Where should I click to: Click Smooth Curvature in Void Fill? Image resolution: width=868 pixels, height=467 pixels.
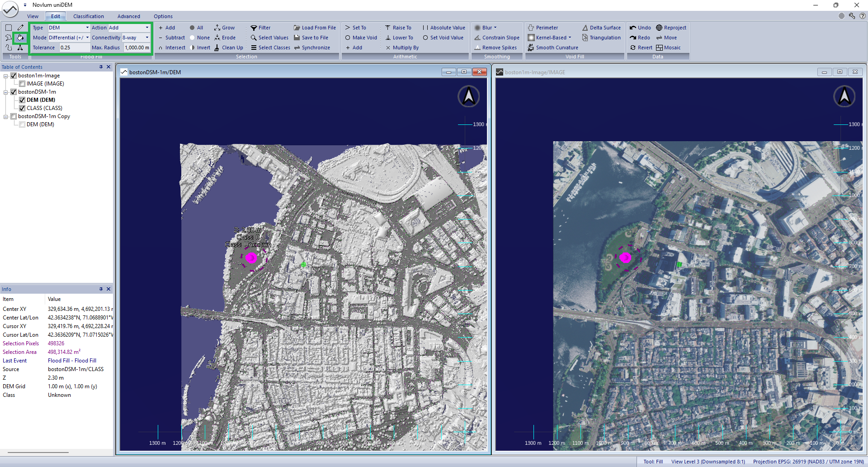tap(553, 48)
